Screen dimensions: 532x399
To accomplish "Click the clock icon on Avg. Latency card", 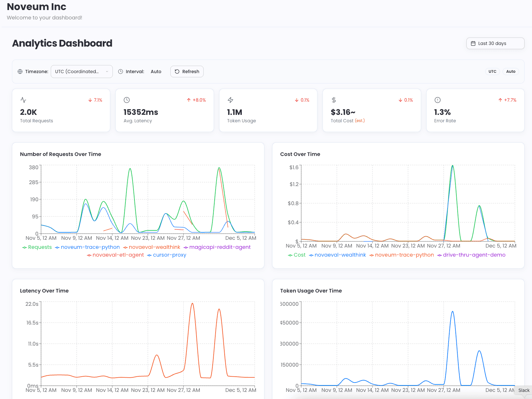I will click(x=126, y=100).
